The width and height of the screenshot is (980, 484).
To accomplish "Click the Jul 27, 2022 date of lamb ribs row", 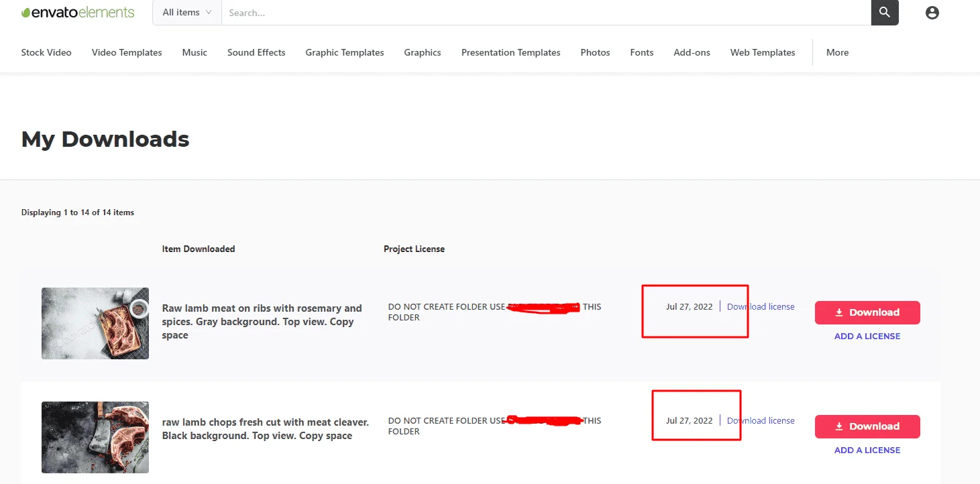I will coord(689,306).
